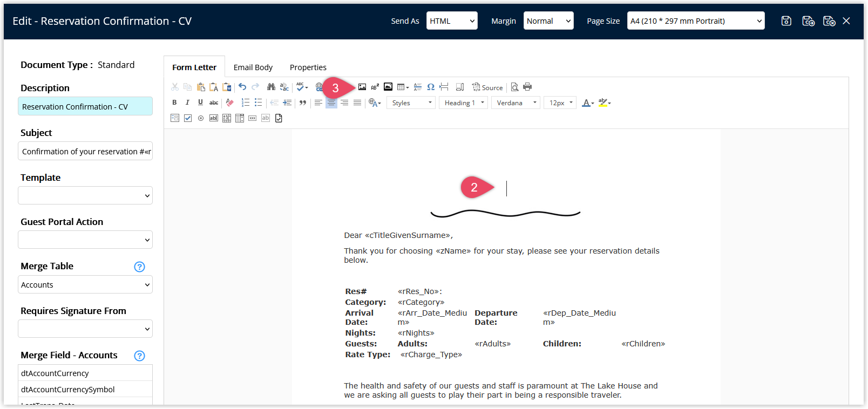
Task: Click the Paste from Word icon
Action: [227, 87]
